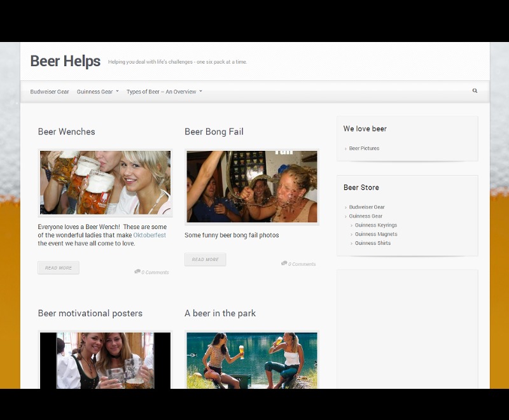The width and height of the screenshot is (509, 420).
Task: Open the search magnifier icon
Action: (475, 91)
